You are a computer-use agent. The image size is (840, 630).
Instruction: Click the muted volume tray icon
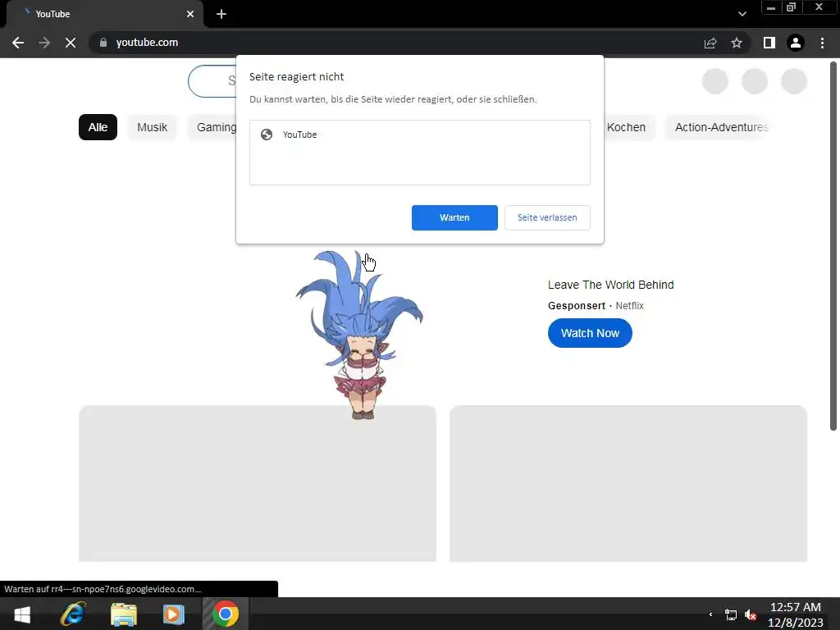click(751, 614)
